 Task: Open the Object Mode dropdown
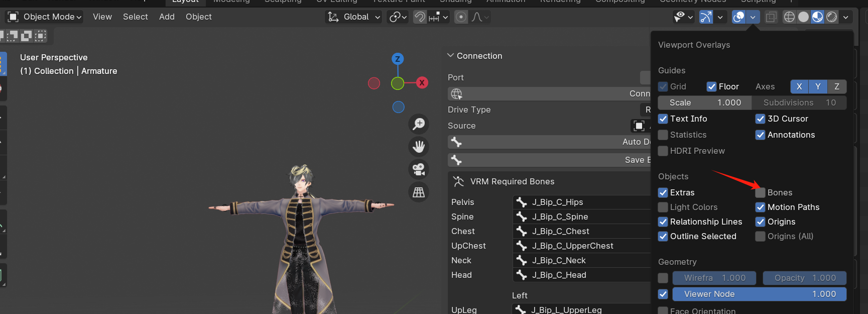[45, 17]
